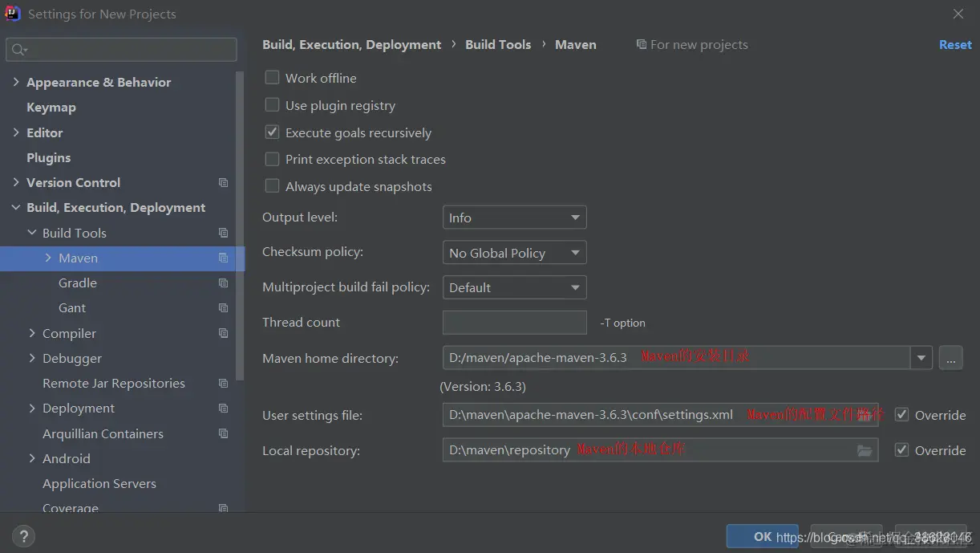This screenshot has width=980, height=553.
Task: Click the IntelliJ IDEA logo in title bar
Action: pos(13,14)
